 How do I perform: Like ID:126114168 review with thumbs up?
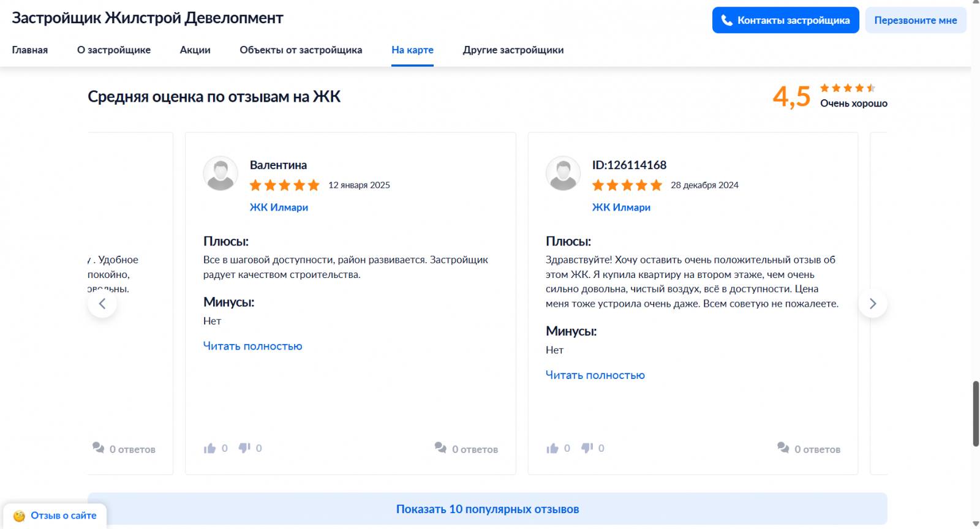tap(552, 448)
